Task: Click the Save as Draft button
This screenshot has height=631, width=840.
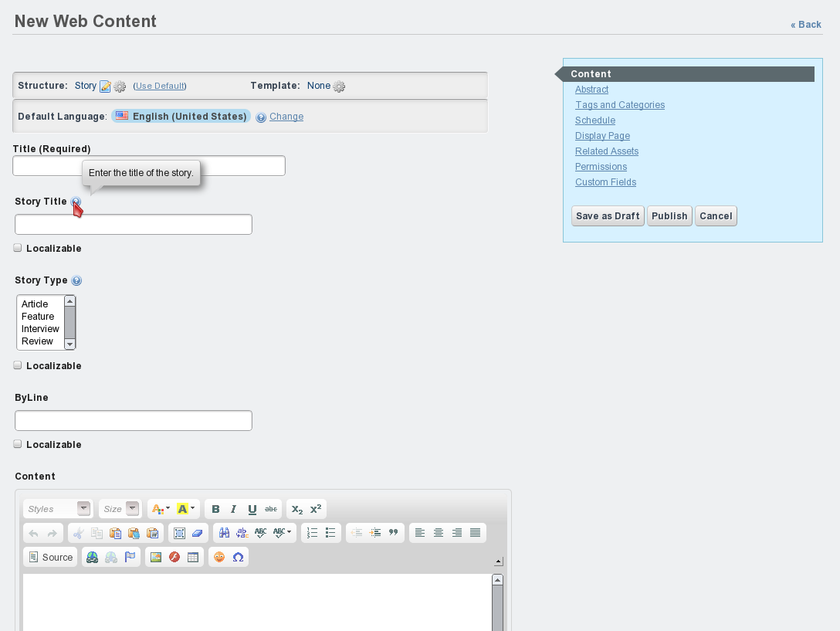Action: point(608,216)
